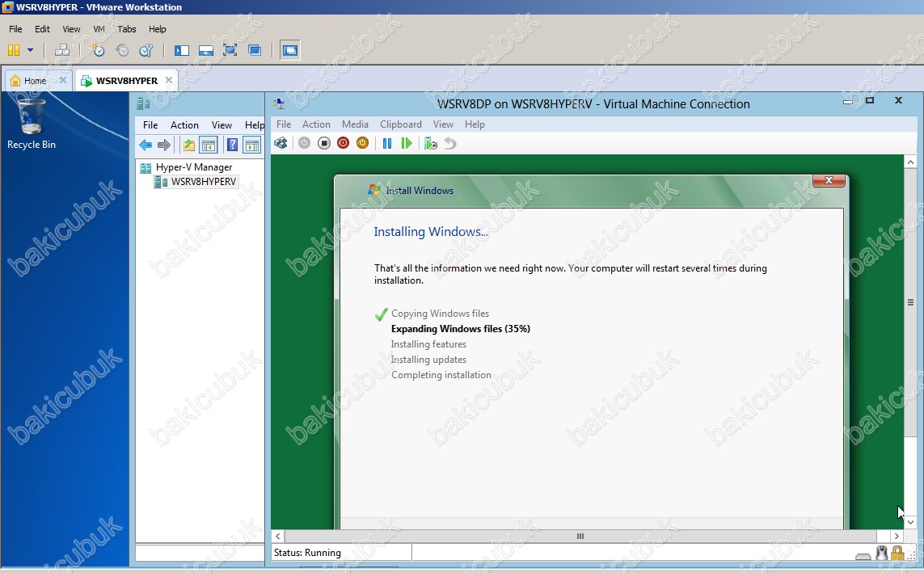Click red Shut Down VM icon

[x=343, y=143]
